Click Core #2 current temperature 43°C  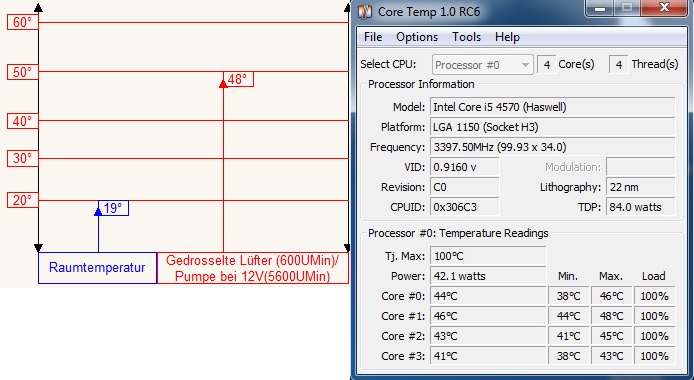(488, 336)
